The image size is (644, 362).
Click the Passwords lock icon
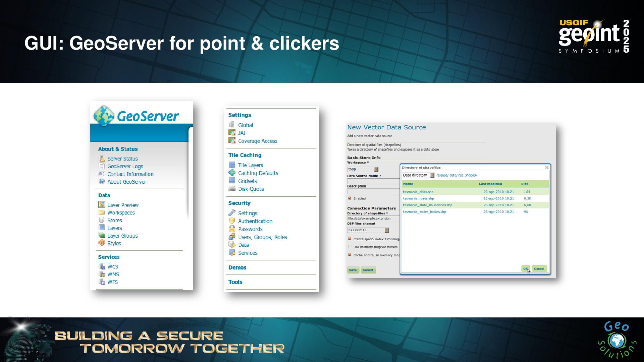click(232, 229)
